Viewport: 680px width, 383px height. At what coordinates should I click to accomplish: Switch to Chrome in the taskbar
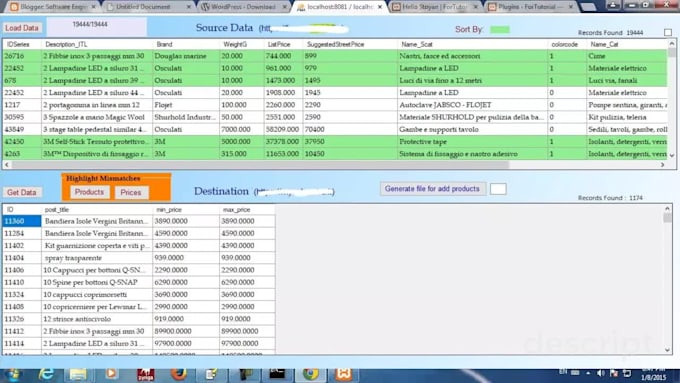tap(311, 374)
